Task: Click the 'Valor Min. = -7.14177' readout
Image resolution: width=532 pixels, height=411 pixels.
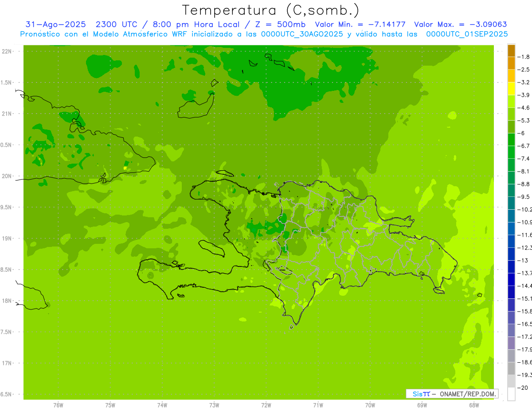Action: point(360,24)
